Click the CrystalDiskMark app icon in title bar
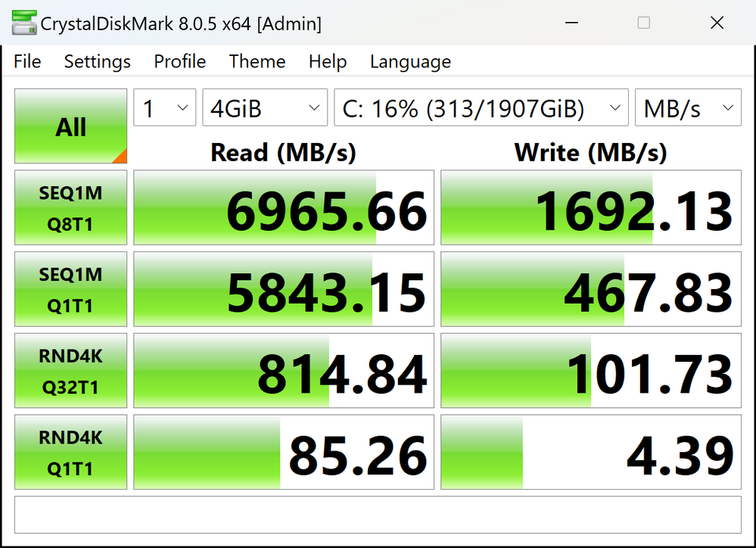The width and height of the screenshot is (756, 548). pyautogui.click(x=23, y=23)
